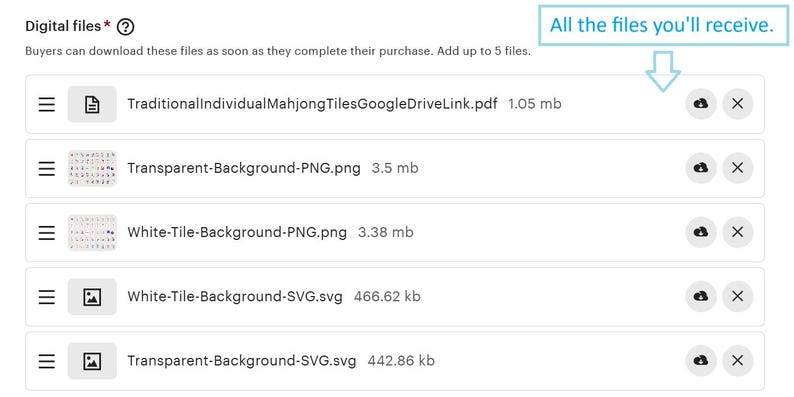
Task: Grab the handle for TraditionalIndividualMahjongTilesGoogleDriveLink.pdf row
Action: (x=47, y=104)
